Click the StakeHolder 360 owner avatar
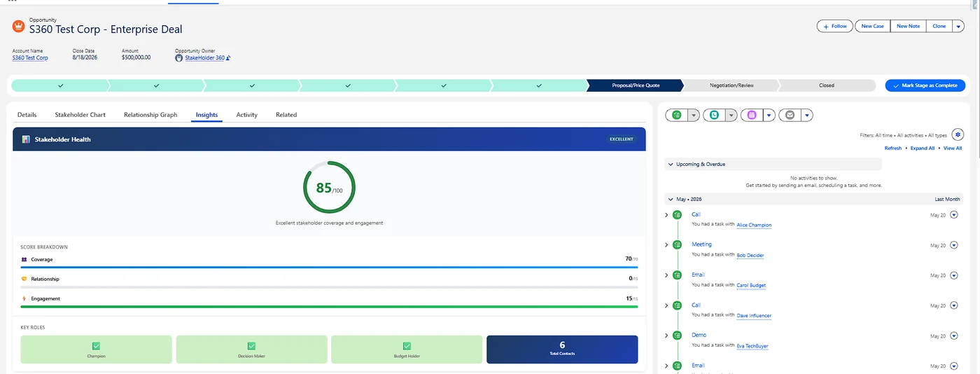The height and width of the screenshot is (374, 980). click(x=178, y=58)
